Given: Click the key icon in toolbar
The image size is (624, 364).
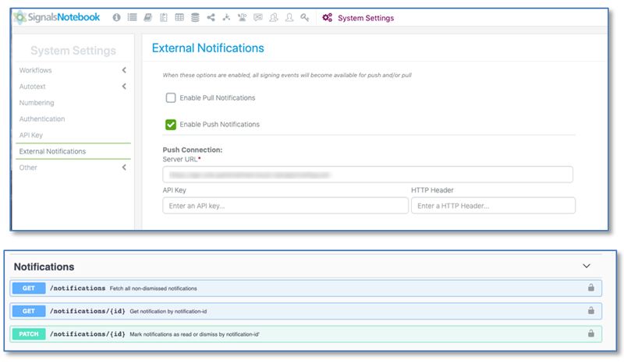Looking at the screenshot, I should coord(305,17).
